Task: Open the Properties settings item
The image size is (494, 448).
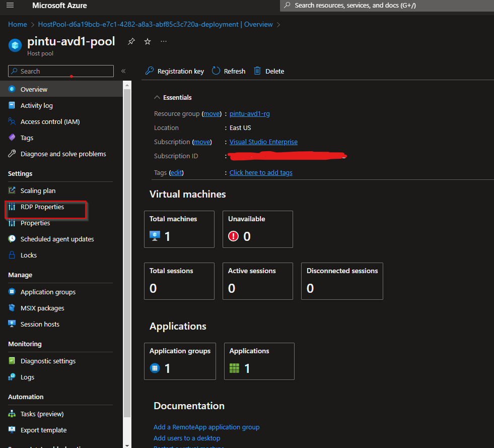Action: [x=61, y=223]
